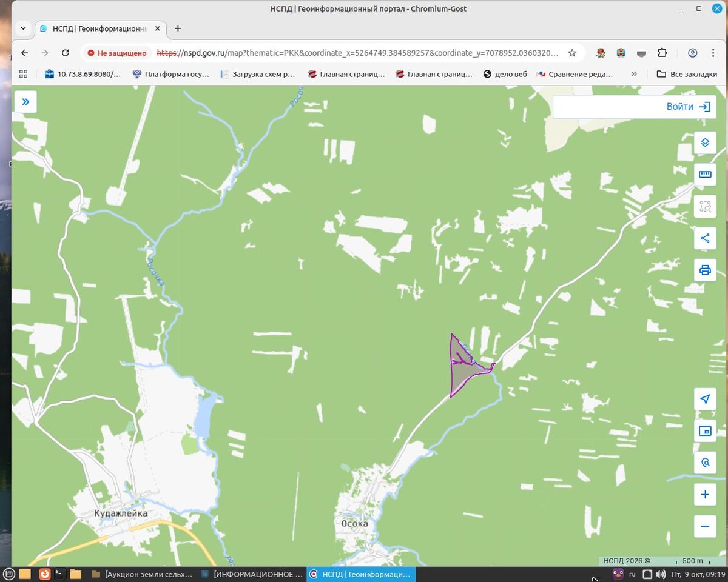Click the Осока village label on map

pyautogui.click(x=354, y=523)
